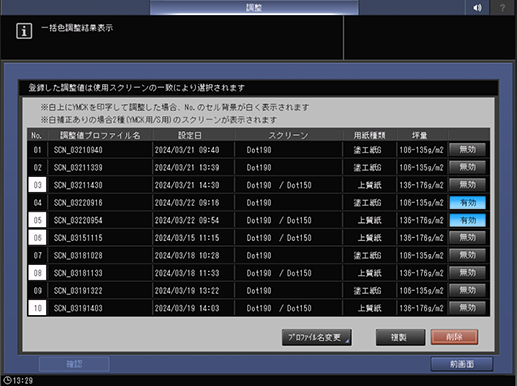This screenshot has height=386, width=517.
Task: Open the プロファイル名変更 rename button
Action: point(316,337)
